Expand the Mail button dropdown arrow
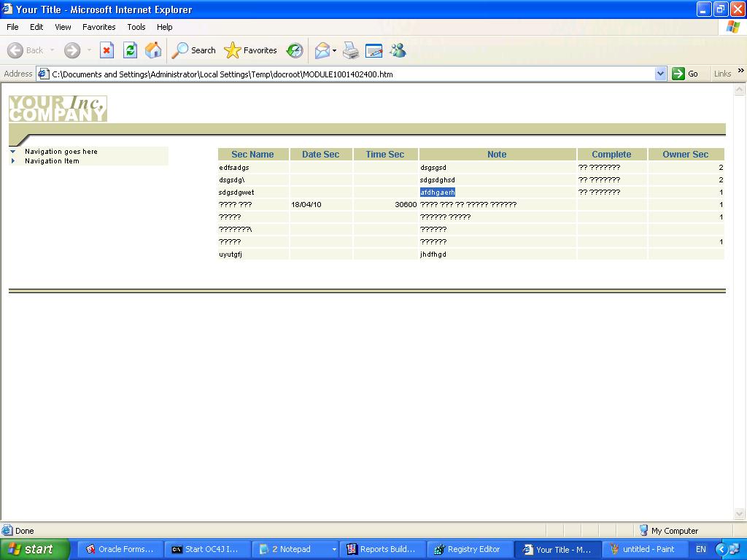This screenshot has height=560, width=747. coord(334,51)
